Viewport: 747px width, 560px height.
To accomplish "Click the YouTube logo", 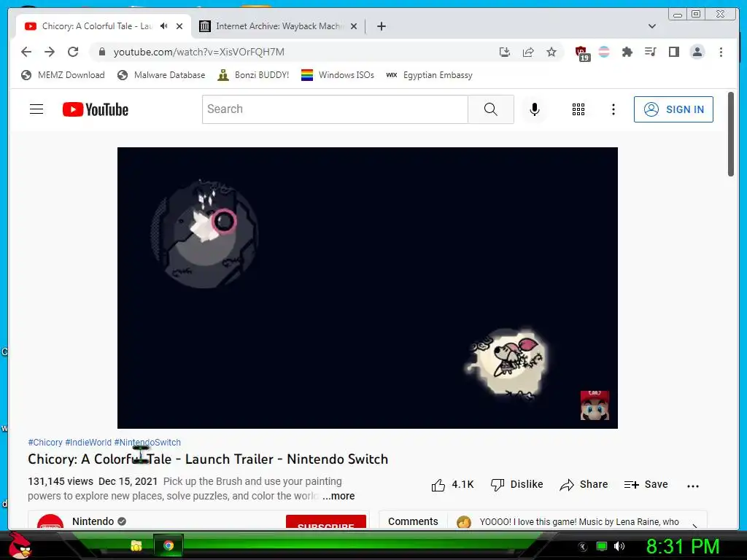I will tap(96, 109).
